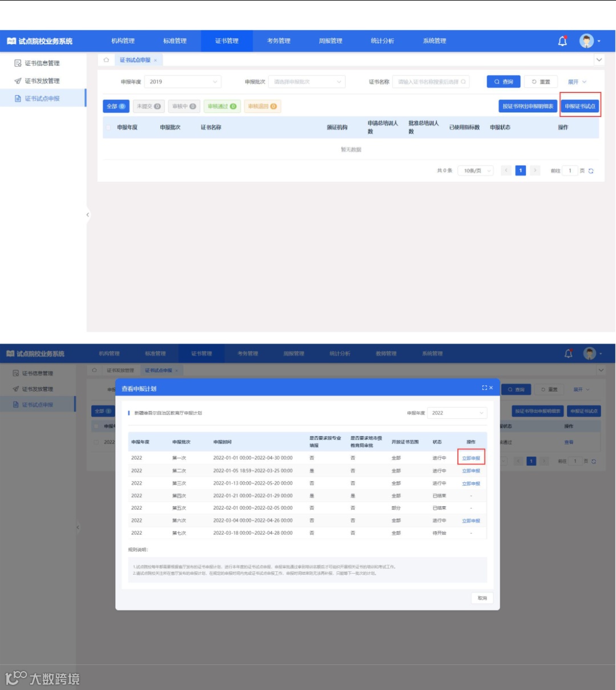
Task: Click 立即申报 for the 第六次 batch
Action: tap(471, 520)
